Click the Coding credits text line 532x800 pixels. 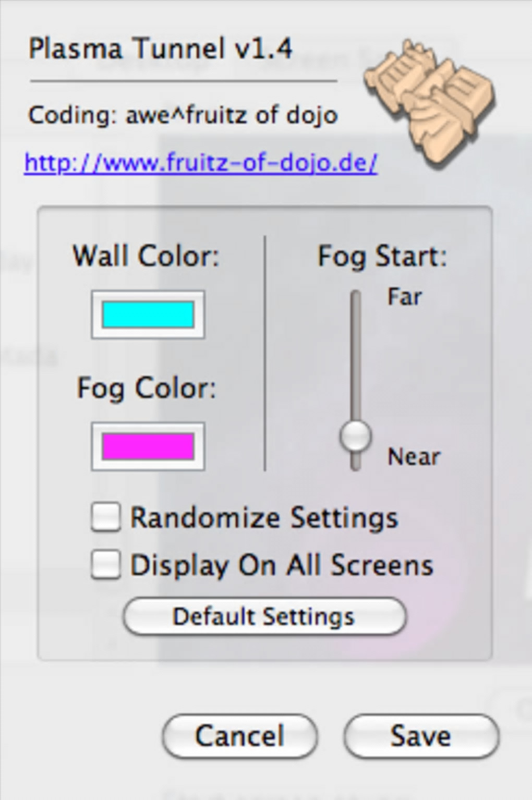click(x=183, y=115)
